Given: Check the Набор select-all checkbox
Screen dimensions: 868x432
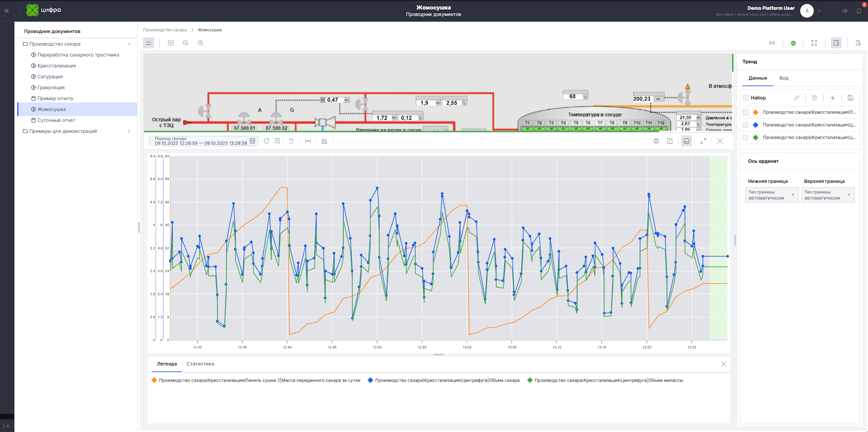Looking at the screenshot, I should (745, 98).
